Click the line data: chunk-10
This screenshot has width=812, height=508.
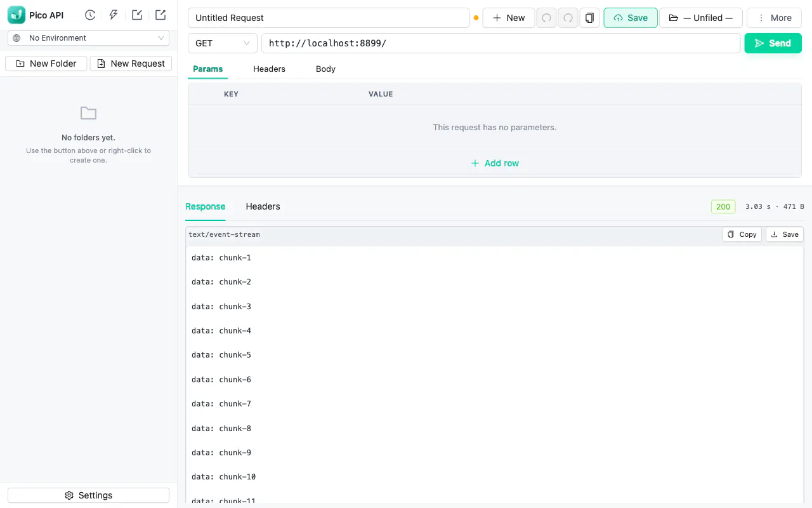click(224, 477)
